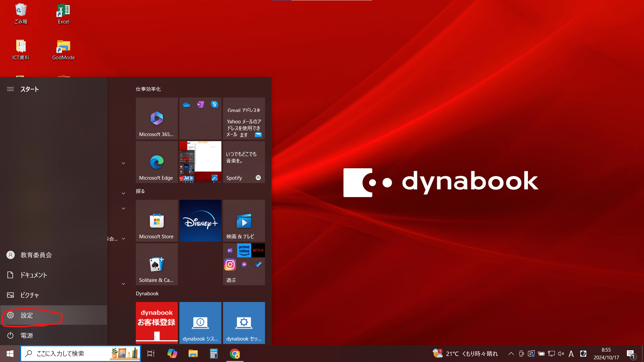Open OneDrive in the small tile group
This screenshot has width=644, height=362.
(186, 105)
